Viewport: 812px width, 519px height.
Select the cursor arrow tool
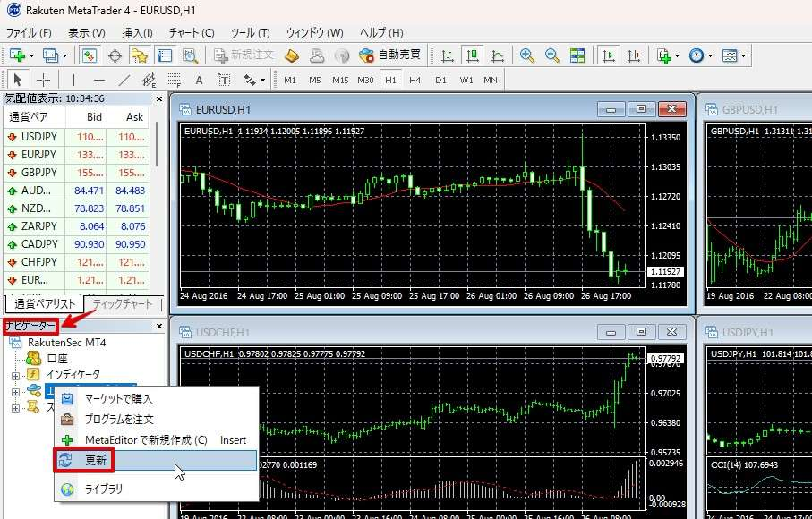tap(18, 81)
